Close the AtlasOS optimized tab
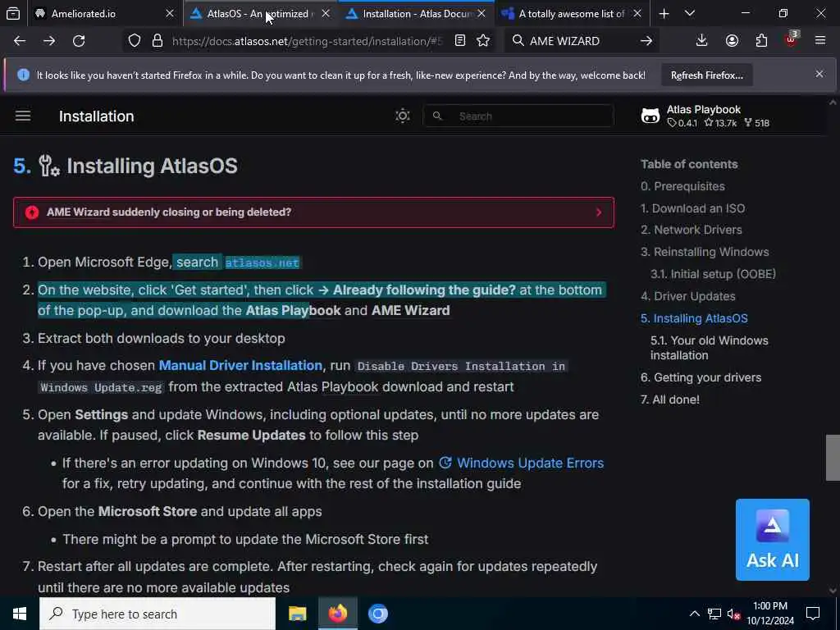 326,13
